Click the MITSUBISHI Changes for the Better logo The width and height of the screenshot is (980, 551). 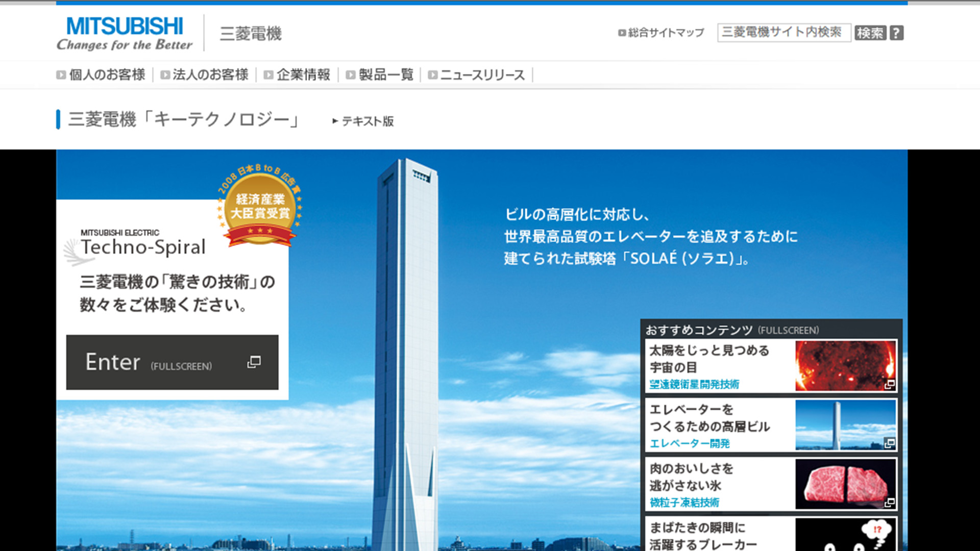(x=125, y=34)
